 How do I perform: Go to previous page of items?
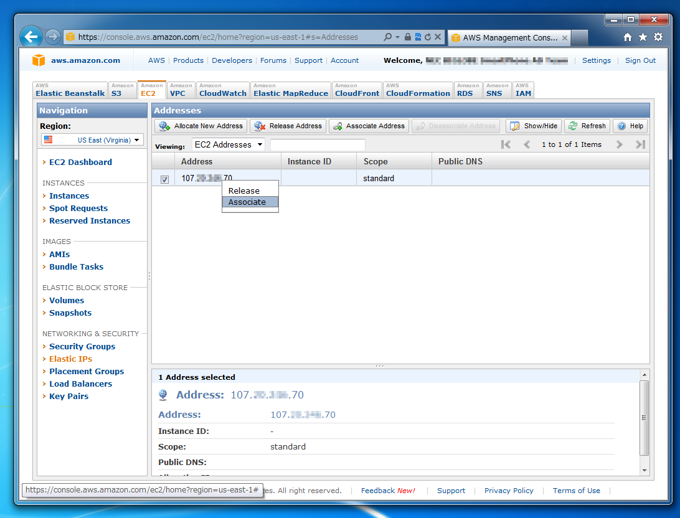[x=526, y=144]
